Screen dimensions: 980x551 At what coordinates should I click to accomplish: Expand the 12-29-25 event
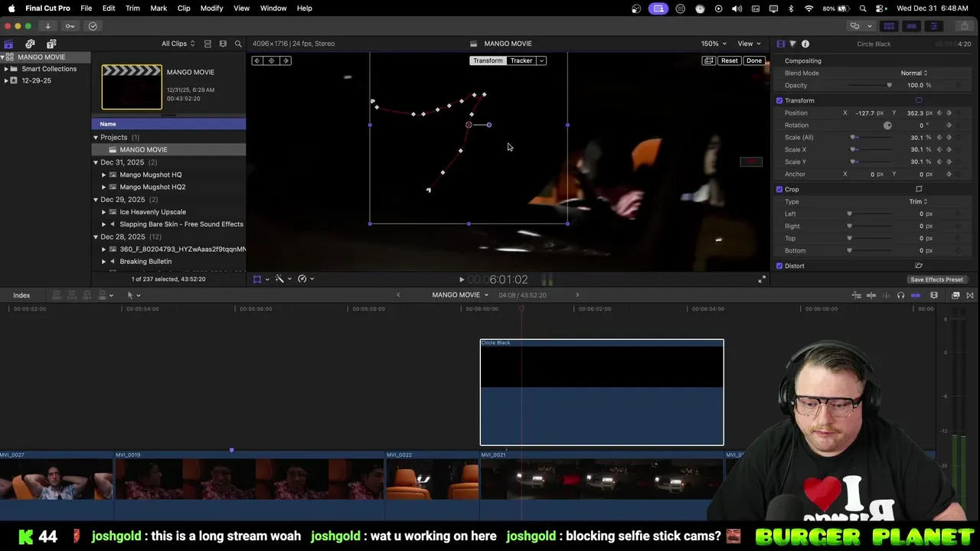pyautogui.click(x=6, y=80)
